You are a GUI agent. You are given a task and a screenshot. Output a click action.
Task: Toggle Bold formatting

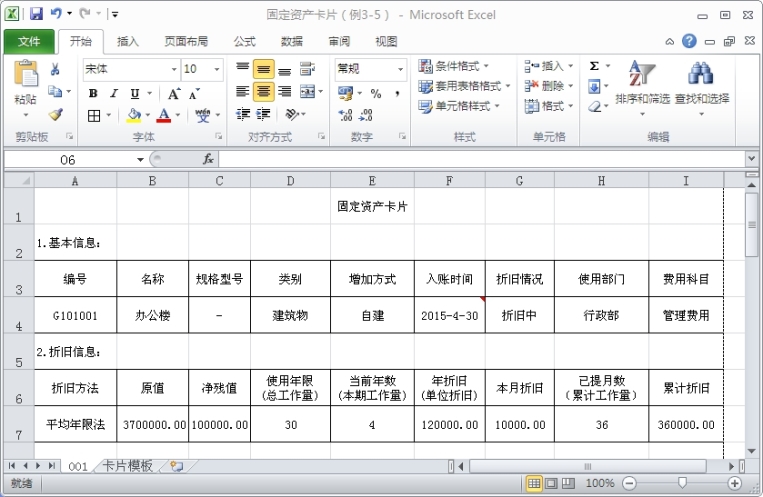click(93, 93)
